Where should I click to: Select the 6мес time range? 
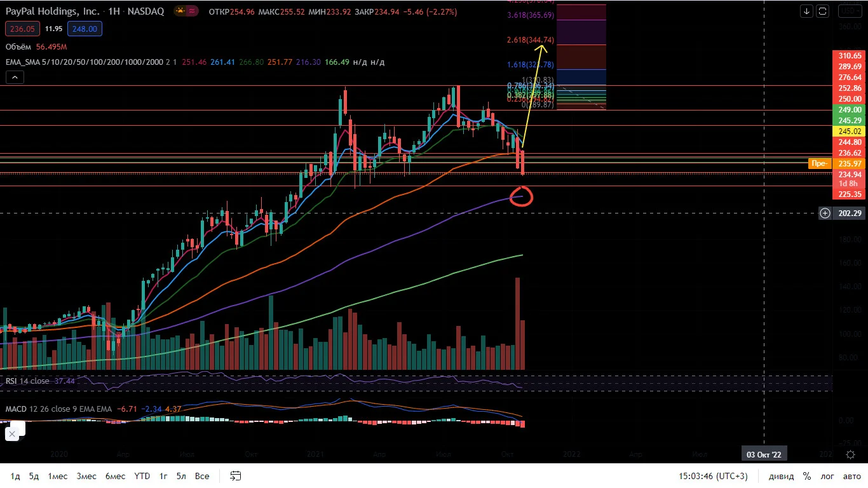(x=115, y=476)
